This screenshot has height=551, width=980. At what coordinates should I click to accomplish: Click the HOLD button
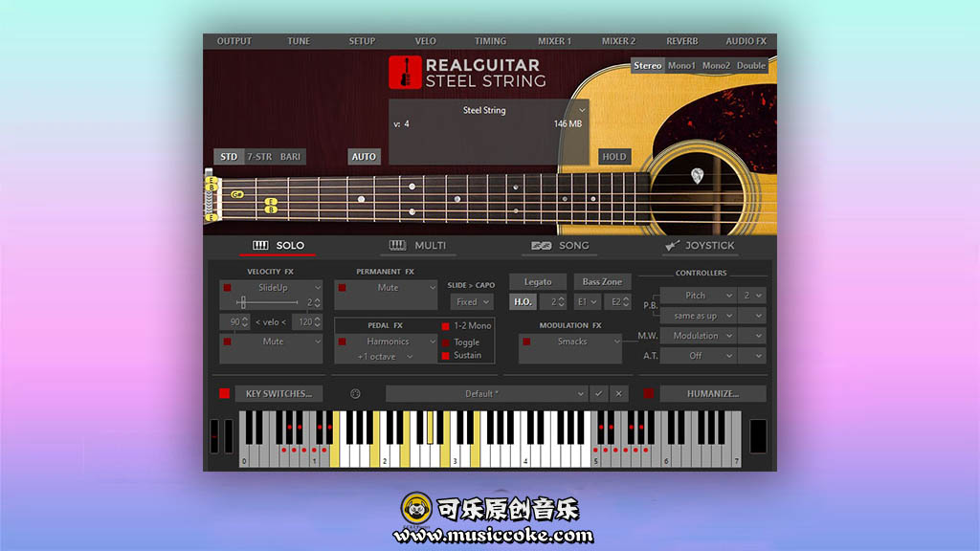[614, 157]
